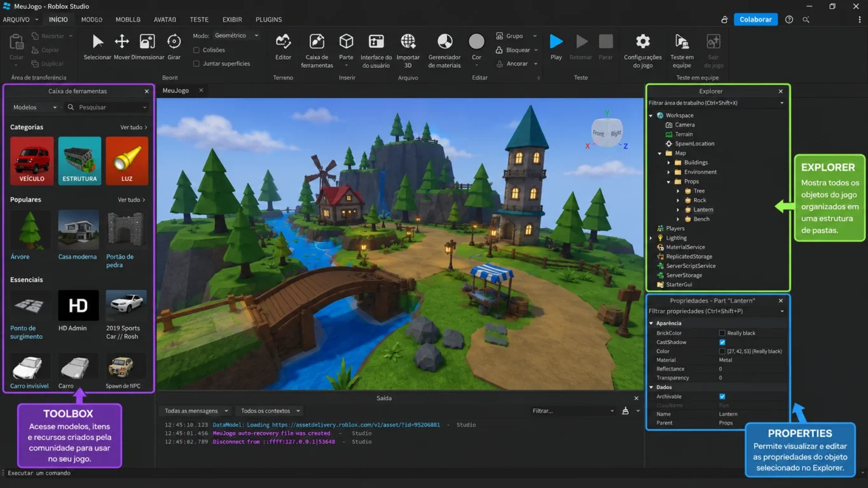Open the Grupo dropdown

pyautogui.click(x=516, y=36)
